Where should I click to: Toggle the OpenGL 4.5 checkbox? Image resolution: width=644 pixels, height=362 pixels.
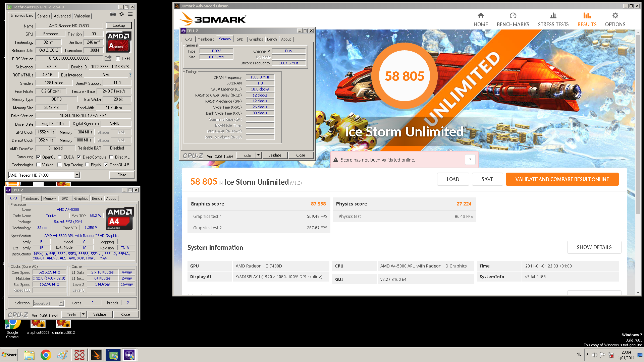[x=106, y=165]
